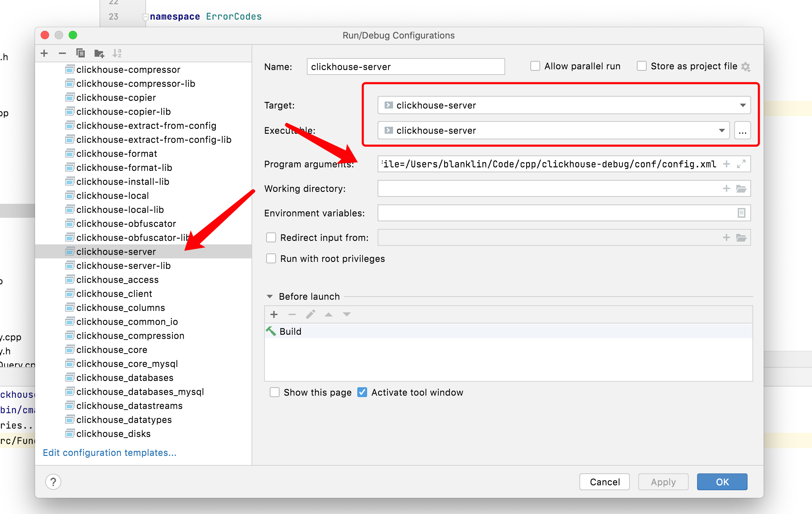
Task: Insert macro into Program arguments field
Action: 727,164
